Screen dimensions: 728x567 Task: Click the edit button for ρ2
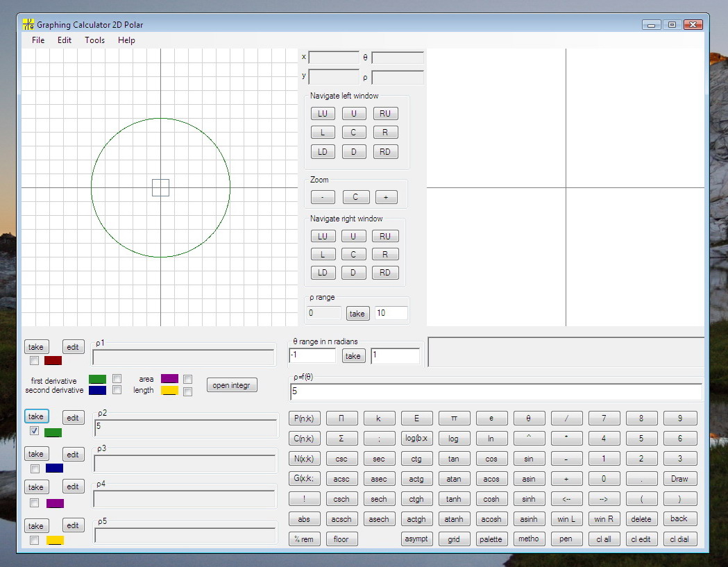pos(73,418)
